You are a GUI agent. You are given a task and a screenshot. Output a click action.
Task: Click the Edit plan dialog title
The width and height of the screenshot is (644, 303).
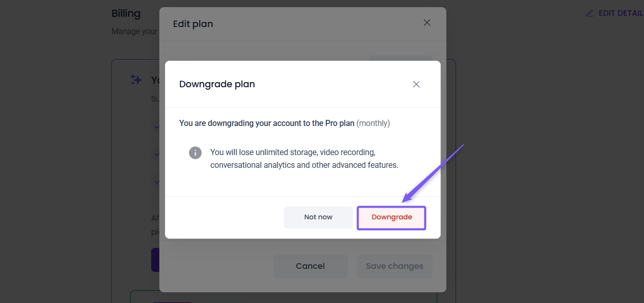tap(193, 23)
